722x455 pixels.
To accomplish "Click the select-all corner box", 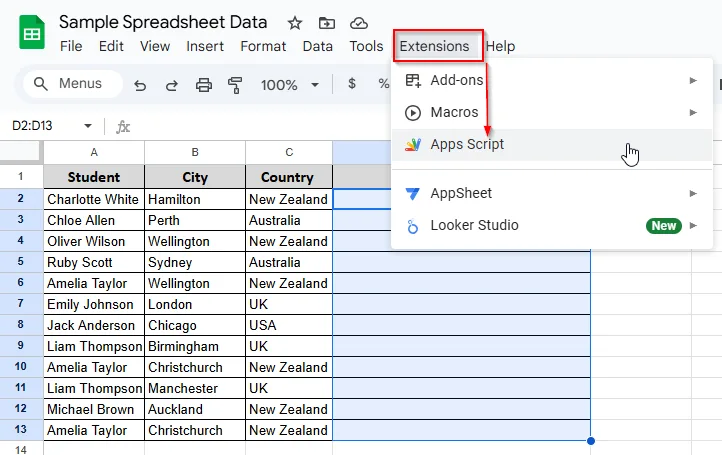I will pos(20,152).
